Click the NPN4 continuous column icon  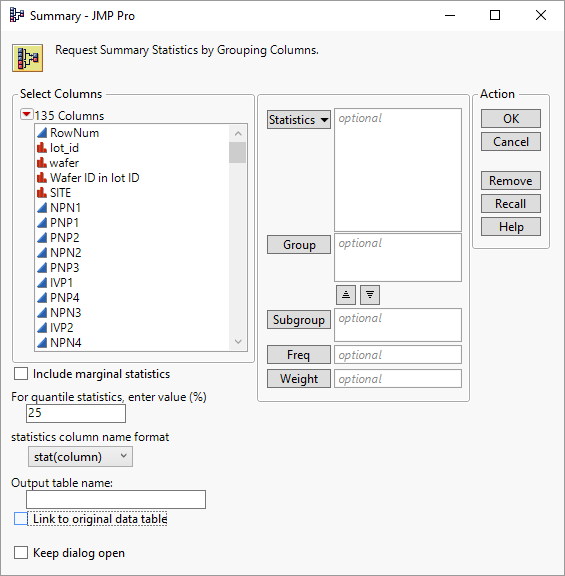click(42, 342)
